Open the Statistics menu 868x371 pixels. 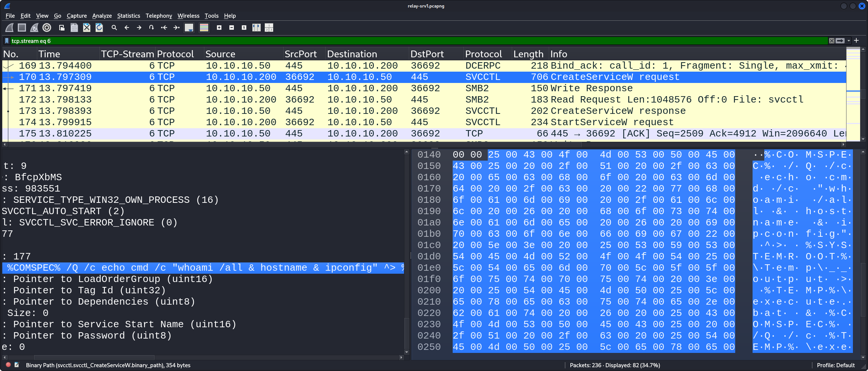pyautogui.click(x=129, y=16)
